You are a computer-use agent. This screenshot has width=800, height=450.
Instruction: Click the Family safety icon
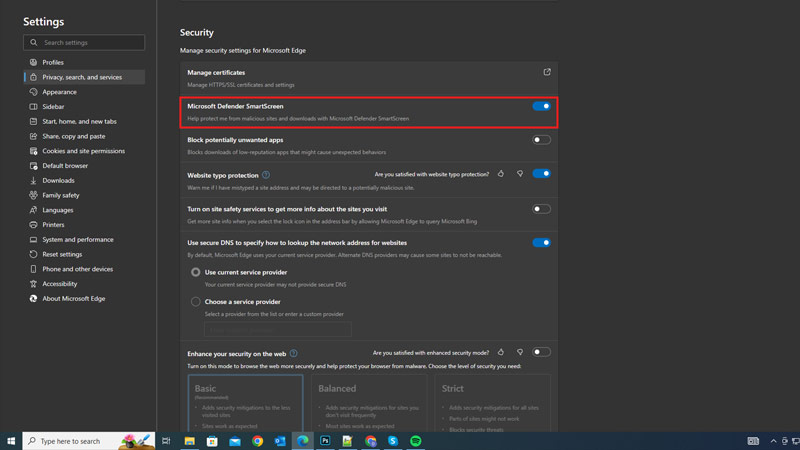(33, 195)
